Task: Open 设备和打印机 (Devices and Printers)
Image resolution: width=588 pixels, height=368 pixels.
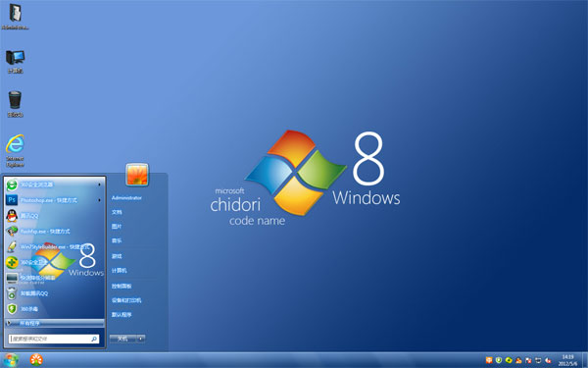Action: click(x=126, y=300)
